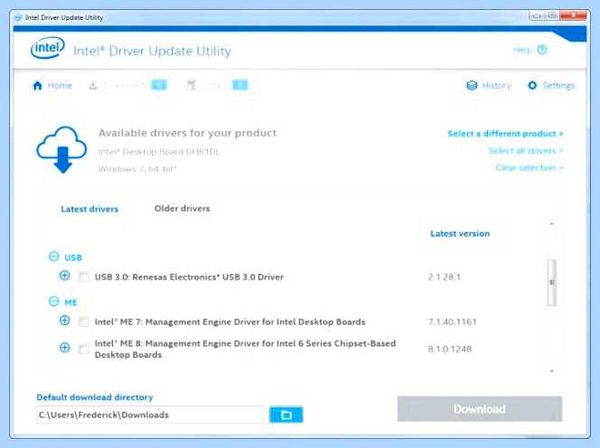Click the Download button
The width and height of the screenshot is (600, 448).
(480, 409)
